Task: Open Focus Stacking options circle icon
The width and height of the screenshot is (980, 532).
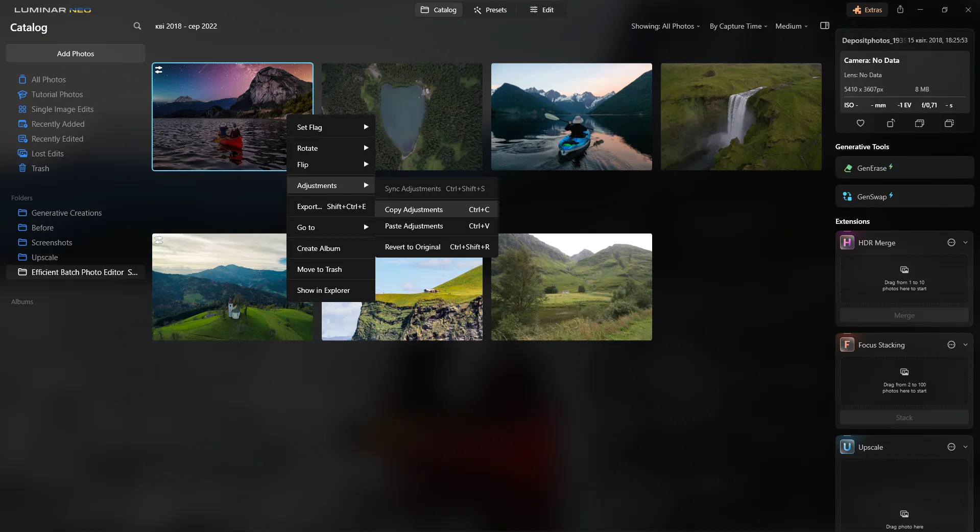Action: (x=951, y=344)
